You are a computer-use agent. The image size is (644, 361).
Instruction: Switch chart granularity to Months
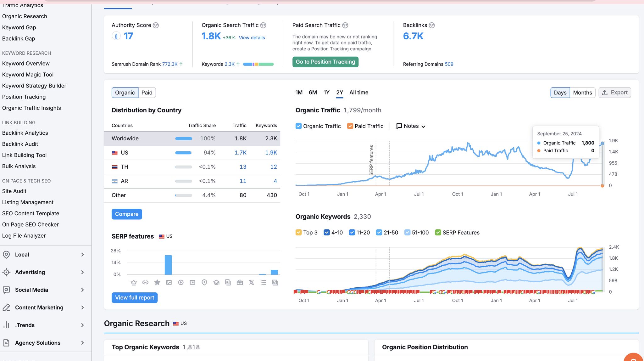tap(582, 93)
